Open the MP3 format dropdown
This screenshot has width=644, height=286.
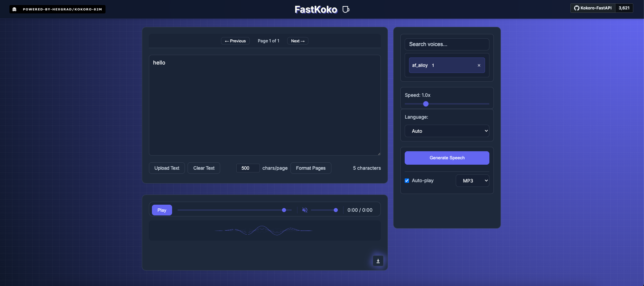coord(472,181)
